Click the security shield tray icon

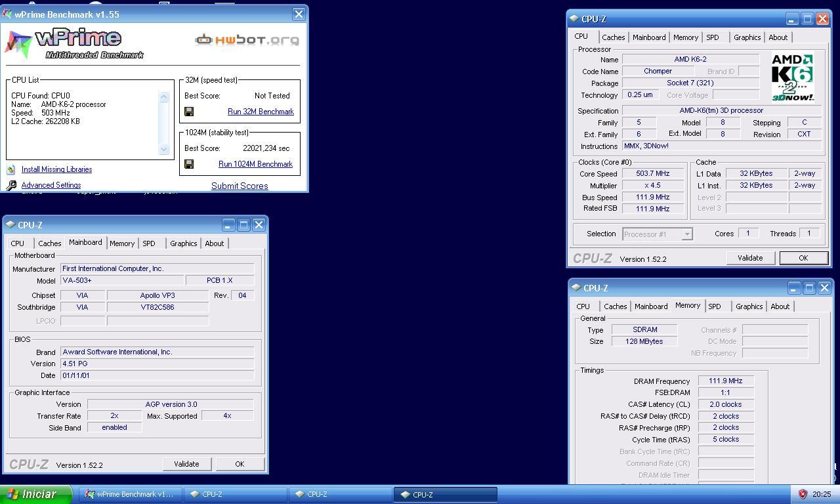click(x=803, y=494)
